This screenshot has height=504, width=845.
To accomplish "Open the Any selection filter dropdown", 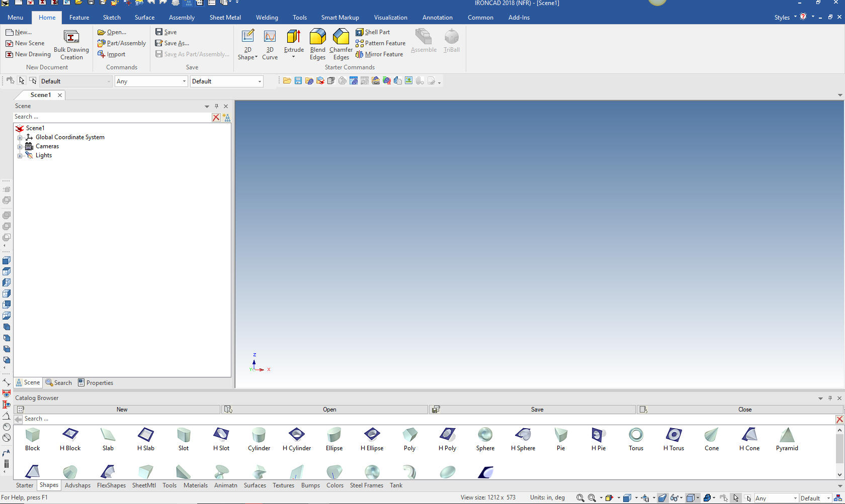I will [x=184, y=81].
